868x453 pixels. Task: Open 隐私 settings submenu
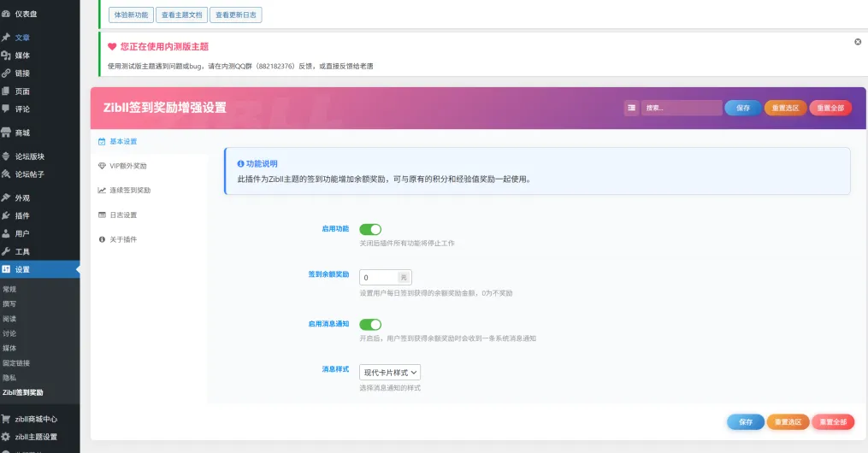click(9, 378)
